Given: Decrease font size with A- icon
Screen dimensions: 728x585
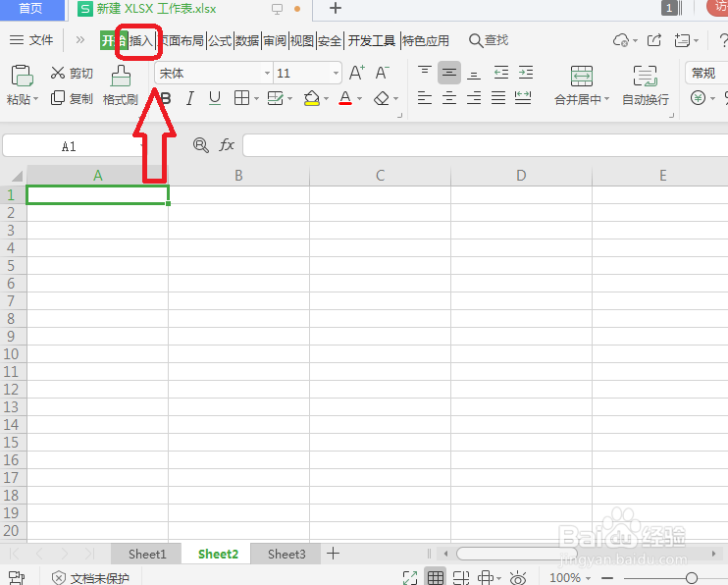Looking at the screenshot, I should tap(382, 73).
